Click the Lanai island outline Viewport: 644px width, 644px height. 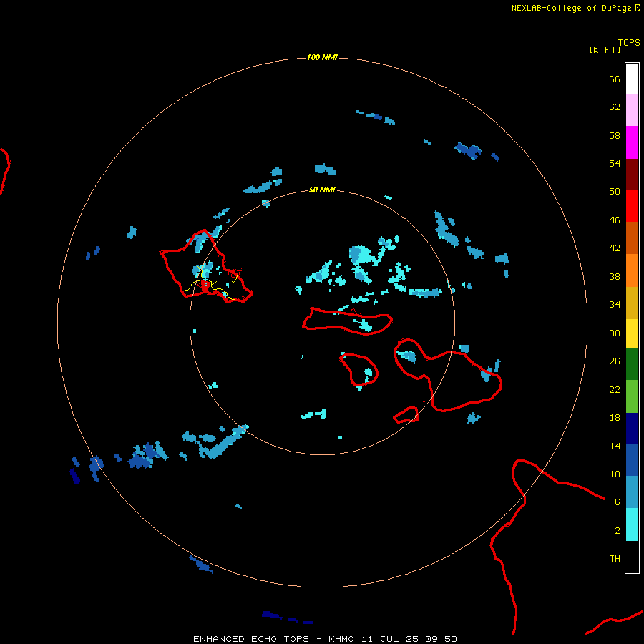coord(359,370)
